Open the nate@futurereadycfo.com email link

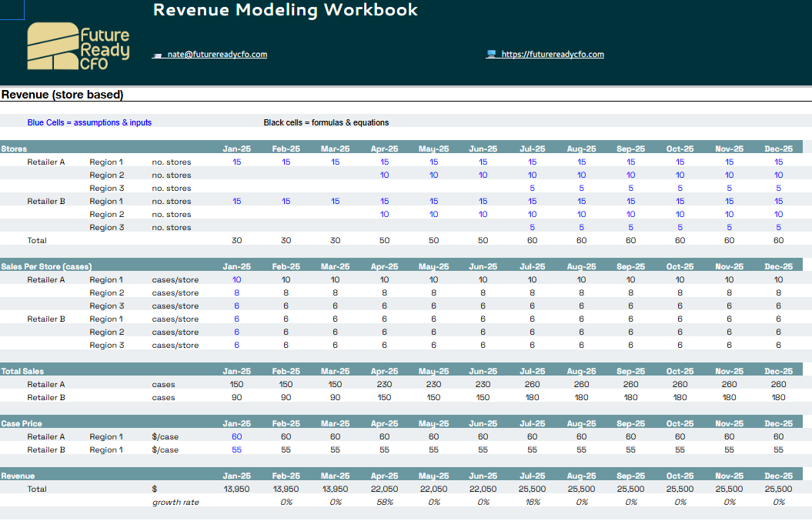click(217, 55)
